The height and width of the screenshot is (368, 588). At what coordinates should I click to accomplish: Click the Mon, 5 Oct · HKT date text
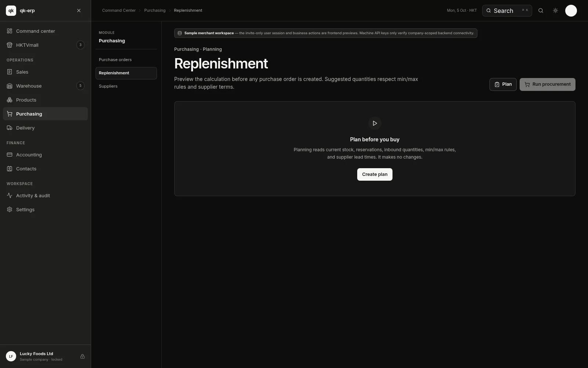point(462,10)
